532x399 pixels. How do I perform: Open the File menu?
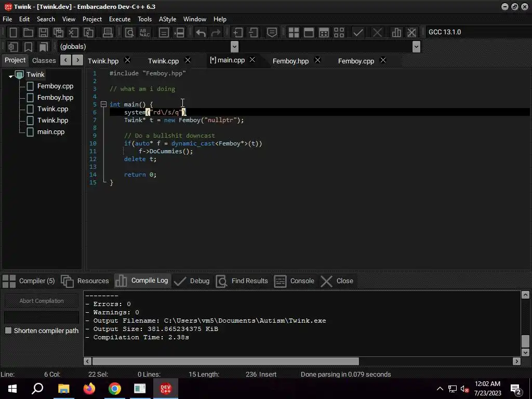[7, 19]
